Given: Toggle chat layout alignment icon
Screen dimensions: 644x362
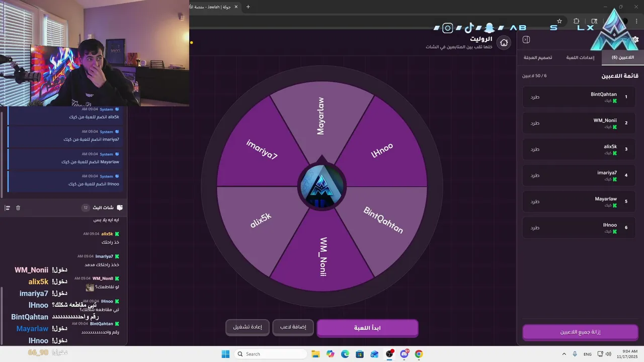Looking at the screenshot, I should 8,208.
